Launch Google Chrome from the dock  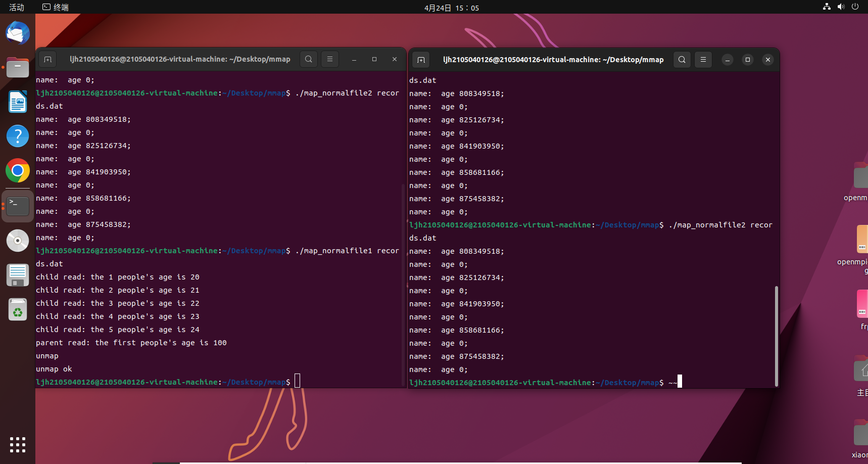tap(18, 170)
